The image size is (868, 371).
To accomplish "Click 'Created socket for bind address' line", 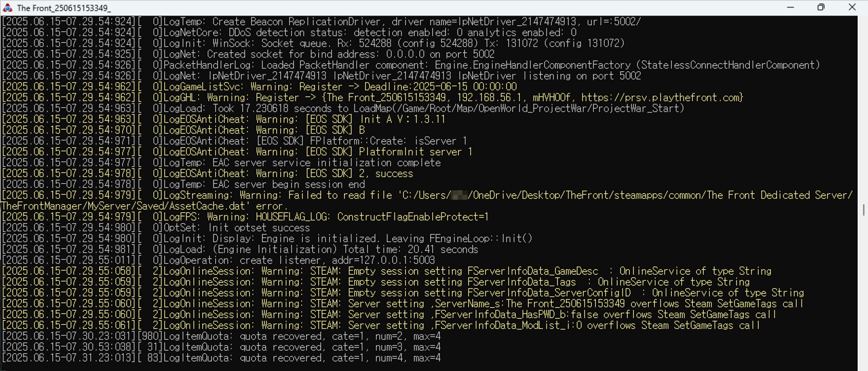I will (x=248, y=54).
